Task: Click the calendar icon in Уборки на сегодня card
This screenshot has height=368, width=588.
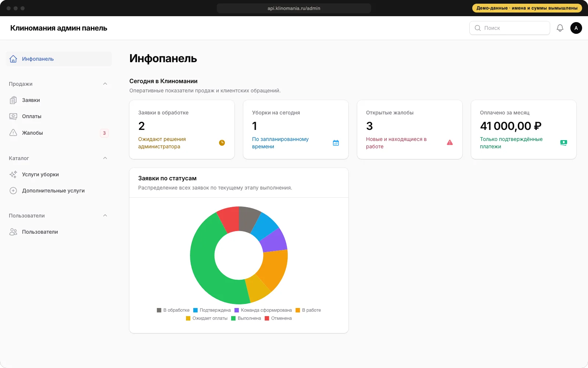Action: (336, 143)
